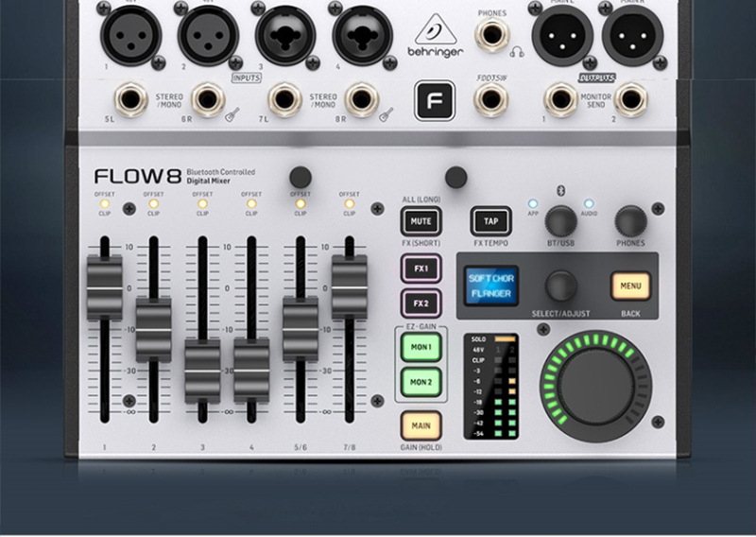The image size is (756, 537).
Task: Click the headphones icon beside PHONES jack
Action: (x=517, y=52)
